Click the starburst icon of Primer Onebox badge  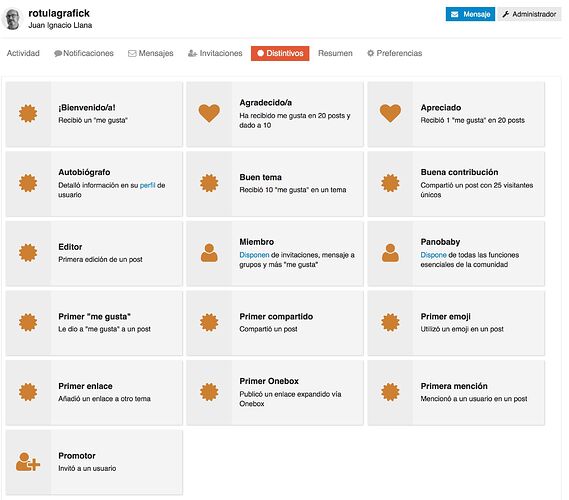tap(209, 392)
